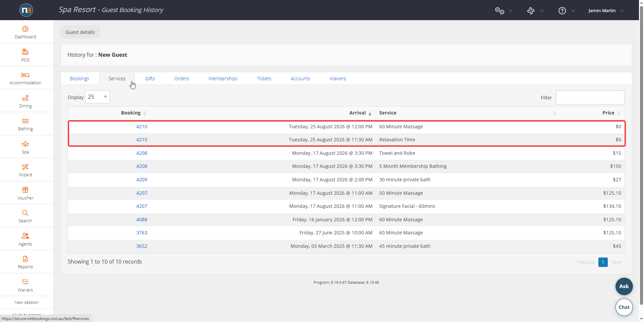Open the Waivers checklist icon in sidebar
Viewport: 644px width, 322px height.
click(25, 282)
